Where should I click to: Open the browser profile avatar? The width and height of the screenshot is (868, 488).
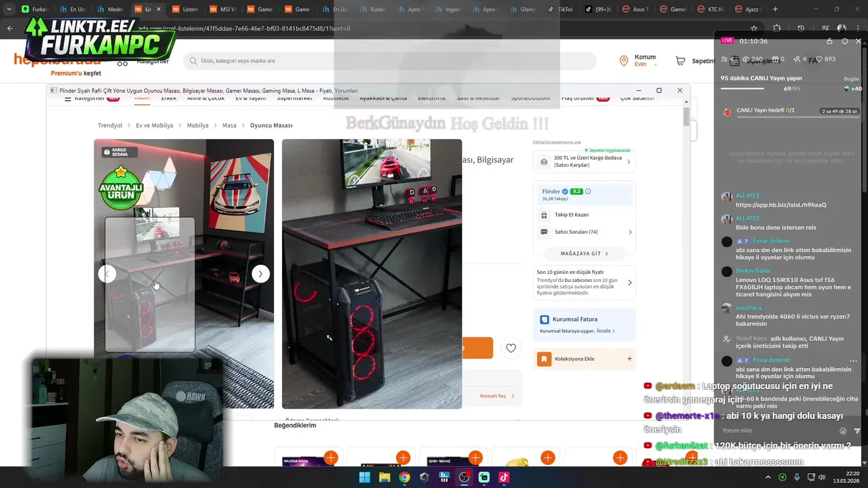coord(842,28)
